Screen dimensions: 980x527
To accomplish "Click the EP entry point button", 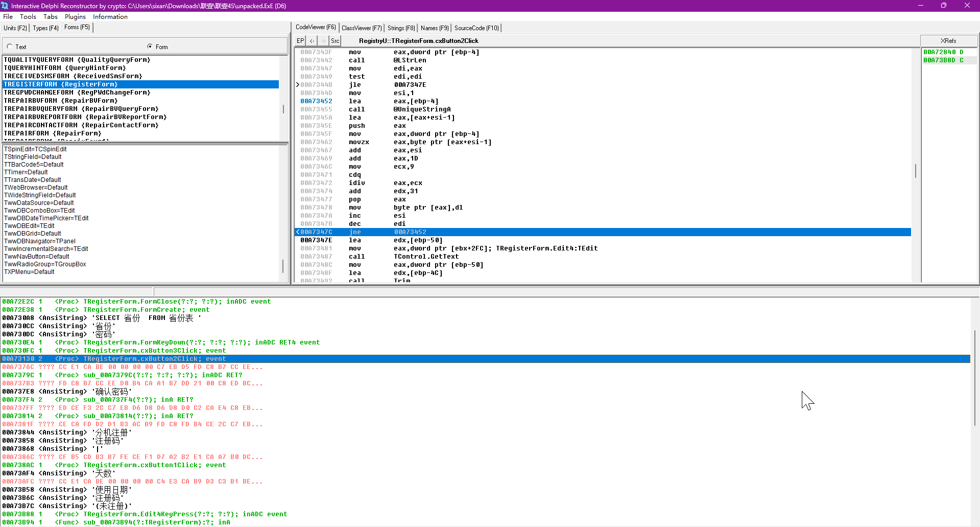I will [x=300, y=41].
